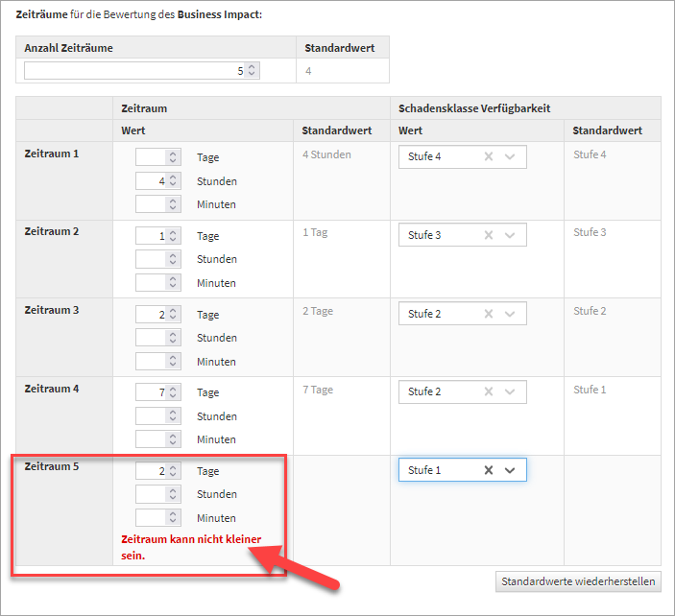Clear the Stufe 1 selection in Zeitraum 5
Viewport: 675px width, 616px height.
point(488,470)
